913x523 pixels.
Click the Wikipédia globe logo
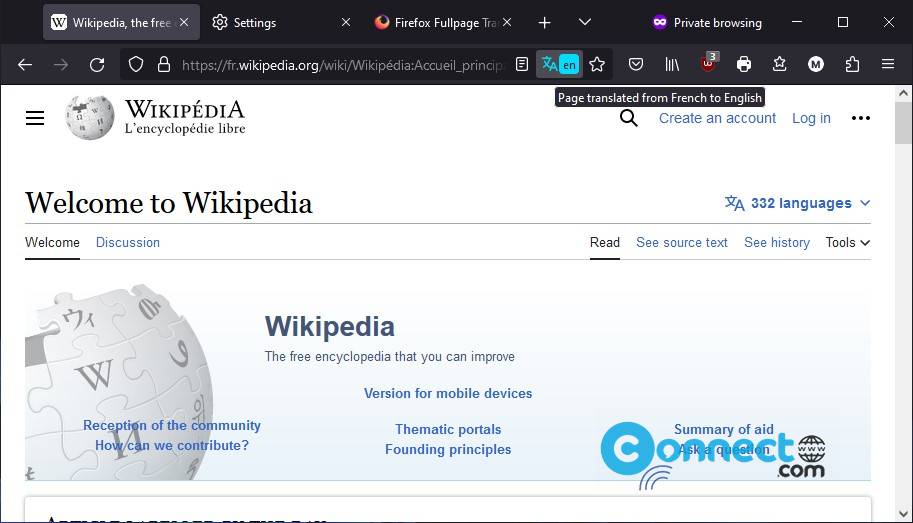coord(90,118)
